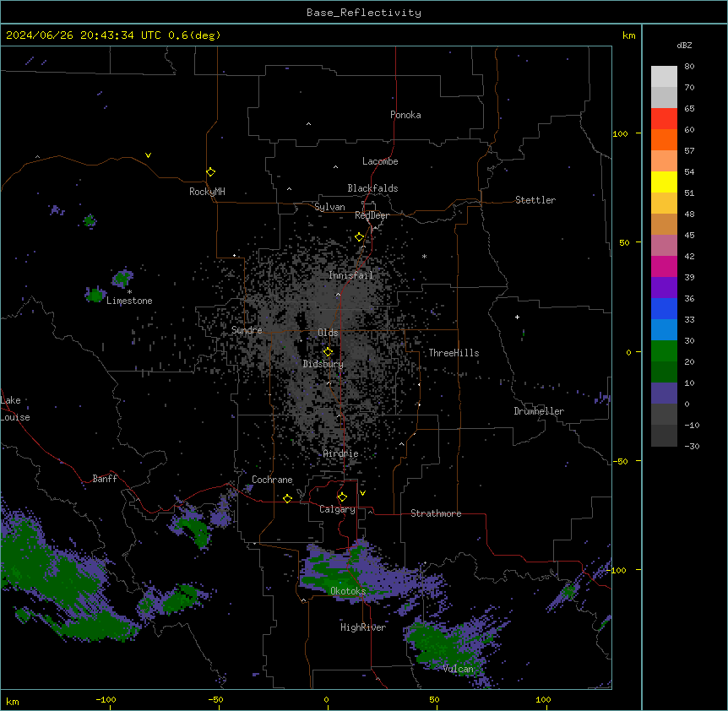The height and width of the screenshot is (711, 728).
Task: Pick the yellow 54 dBZ legend swatch
Action: (x=664, y=182)
